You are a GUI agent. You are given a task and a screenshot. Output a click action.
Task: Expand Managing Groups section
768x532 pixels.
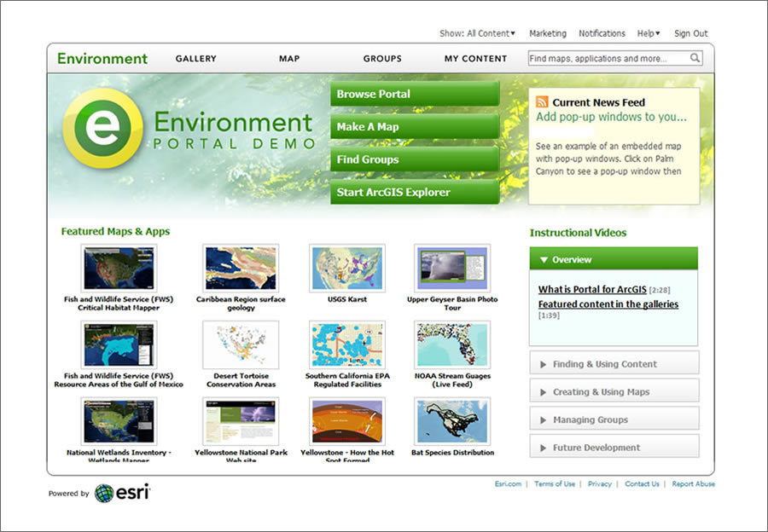614,419
